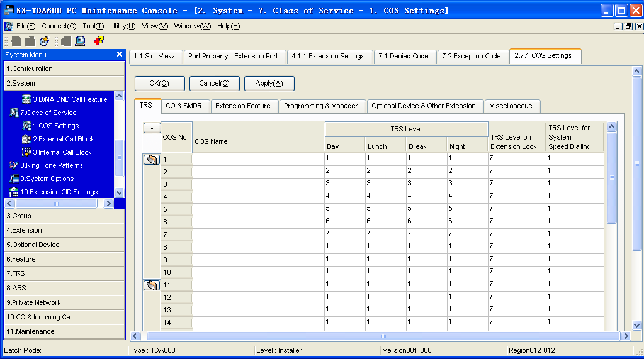Click the OK(O) button
The height and width of the screenshot is (359, 644).
(159, 83)
